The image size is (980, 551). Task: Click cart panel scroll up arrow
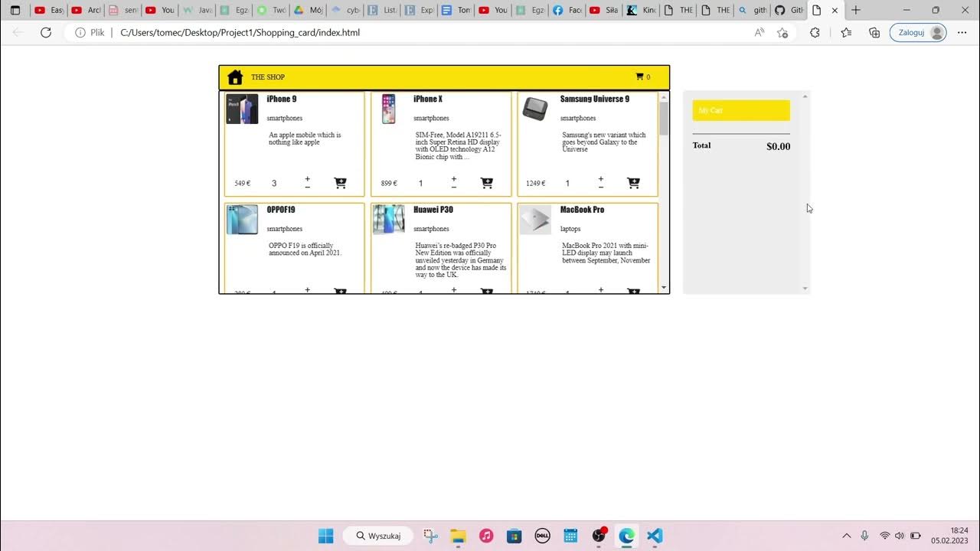pyautogui.click(x=805, y=96)
